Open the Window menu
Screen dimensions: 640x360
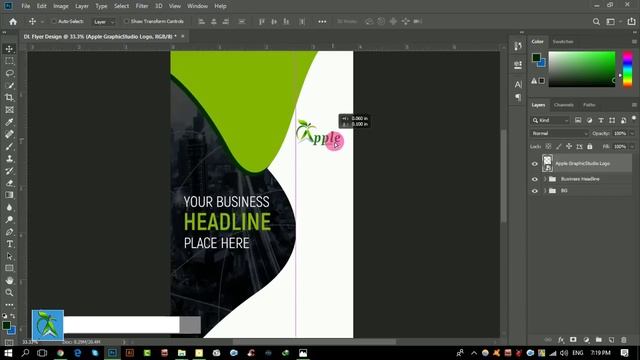[197, 6]
